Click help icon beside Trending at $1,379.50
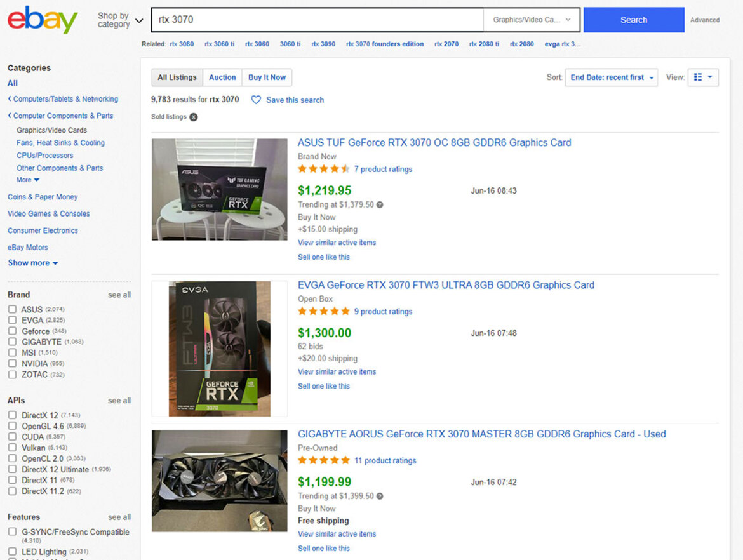The image size is (743, 560). [380, 204]
